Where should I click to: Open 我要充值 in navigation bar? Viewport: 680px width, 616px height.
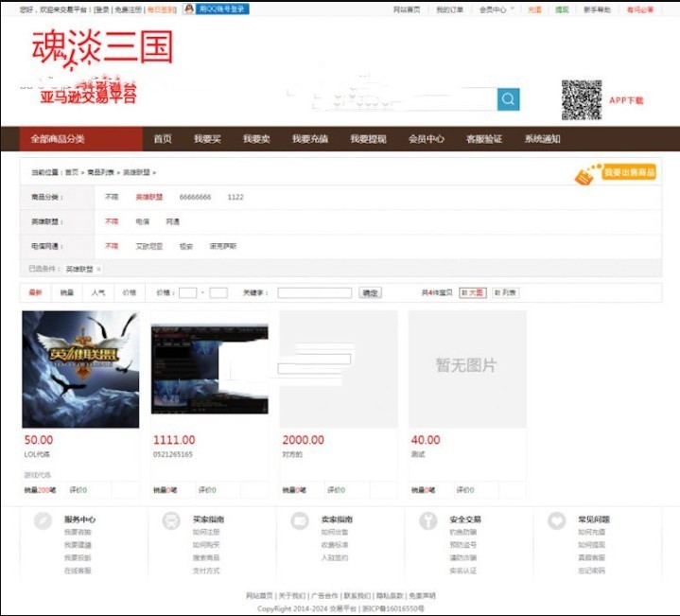(x=309, y=139)
